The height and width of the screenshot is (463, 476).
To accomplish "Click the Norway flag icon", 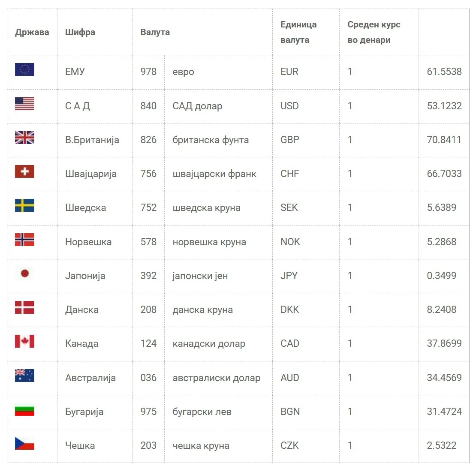I will coord(24,240).
